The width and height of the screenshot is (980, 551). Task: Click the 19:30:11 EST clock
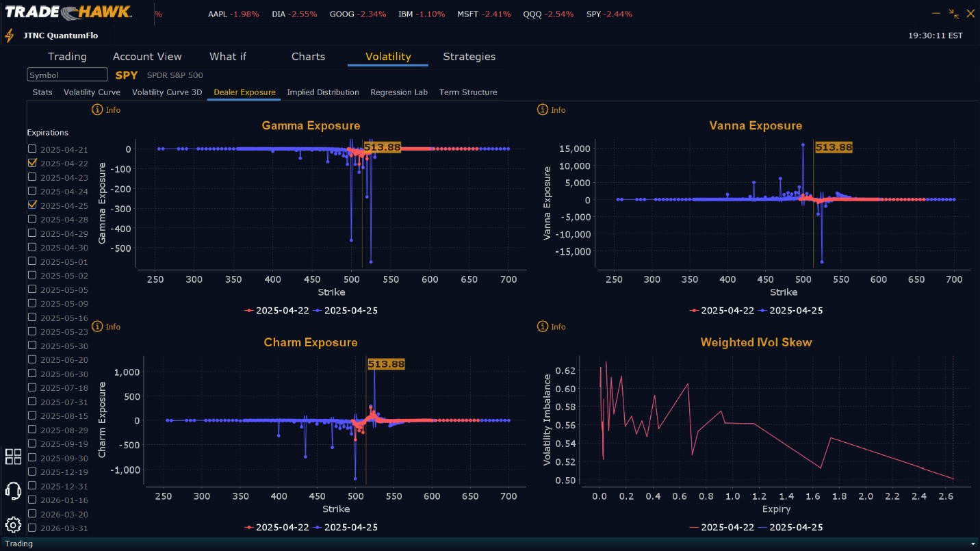point(935,36)
